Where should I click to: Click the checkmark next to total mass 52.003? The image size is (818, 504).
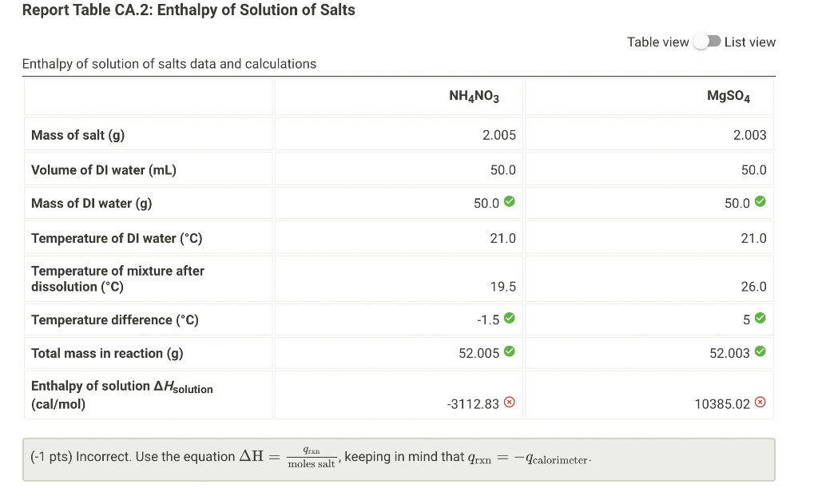pyautogui.click(x=761, y=352)
